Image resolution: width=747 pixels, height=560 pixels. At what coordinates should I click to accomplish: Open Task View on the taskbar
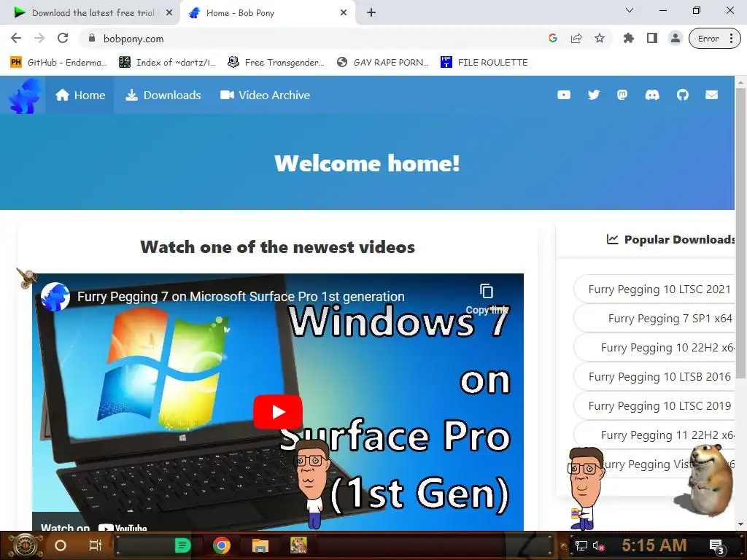(96, 545)
